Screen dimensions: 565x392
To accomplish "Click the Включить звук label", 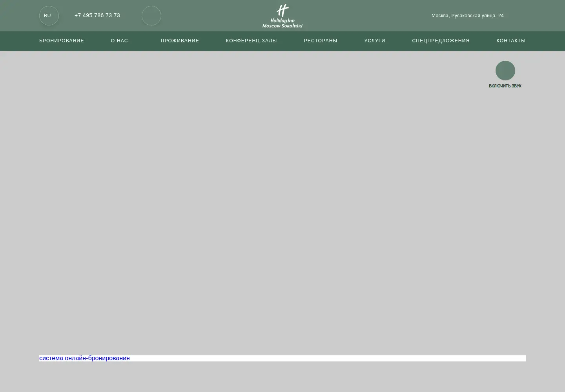I will pos(505,86).
